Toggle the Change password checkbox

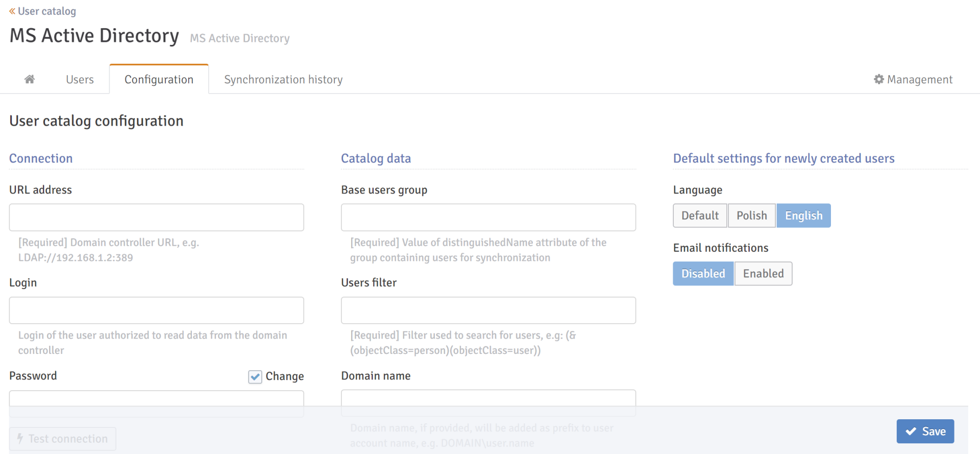(x=255, y=377)
